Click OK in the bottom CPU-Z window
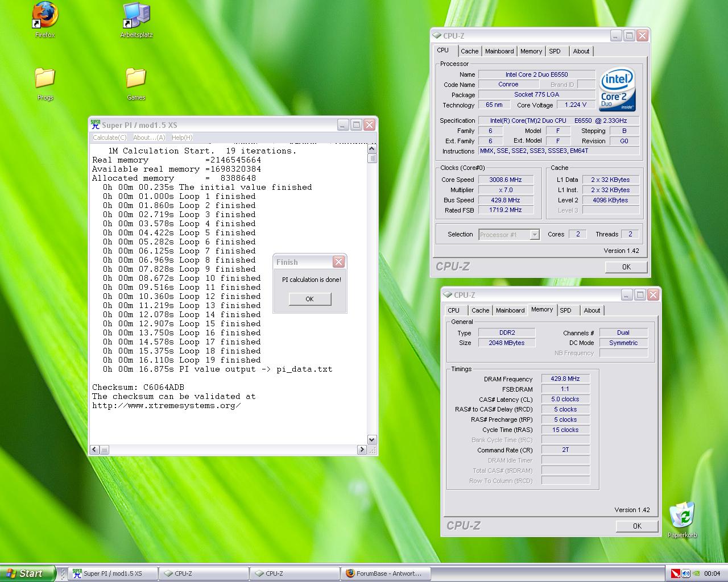This screenshot has width=728, height=582. coord(637,526)
